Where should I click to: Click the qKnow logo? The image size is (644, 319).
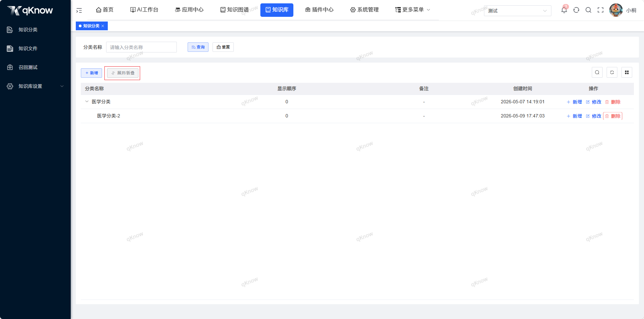click(30, 10)
